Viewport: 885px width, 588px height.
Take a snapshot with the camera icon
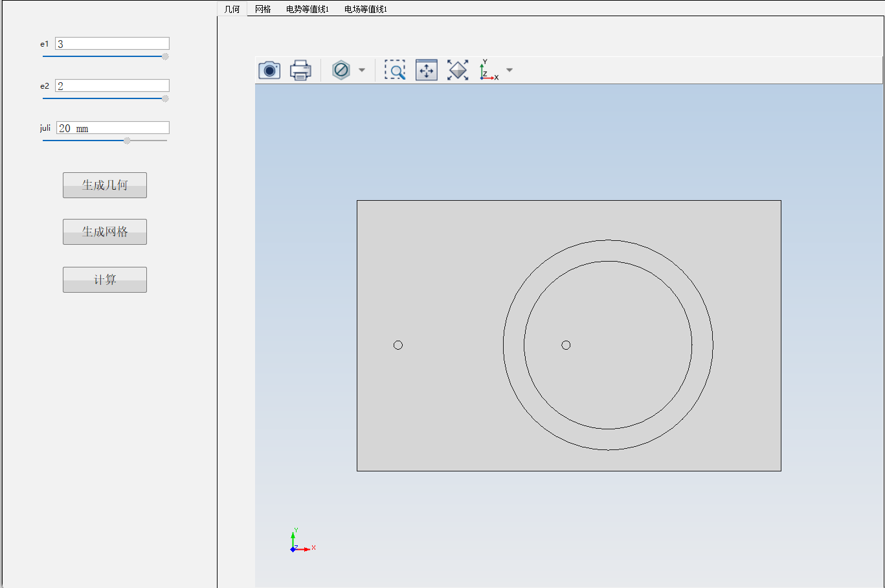click(x=269, y=70)
